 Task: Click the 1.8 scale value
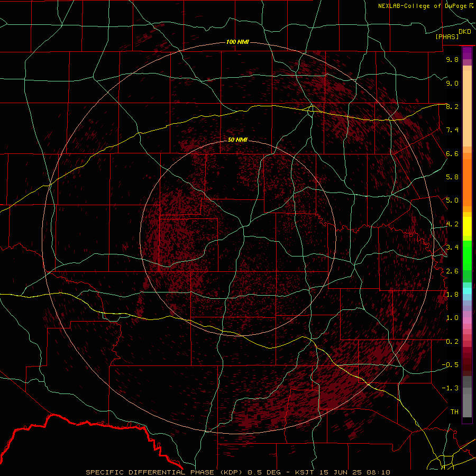452,295
